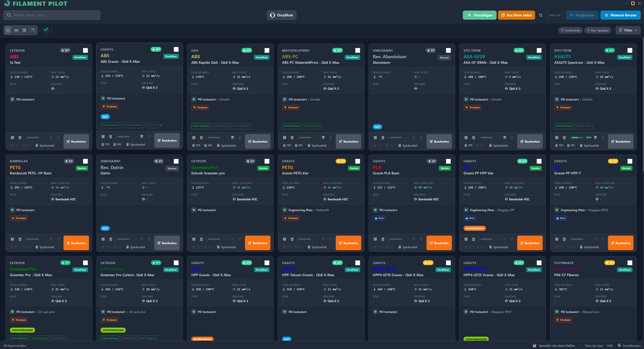Click the vertical scrollbar of the card list
Viewport: 644px width, 349px height.
(643, 105)
